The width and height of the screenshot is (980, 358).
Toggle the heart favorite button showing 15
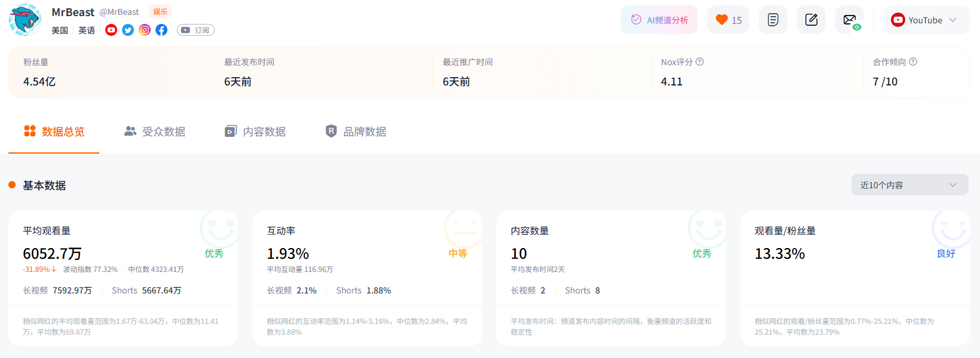coord(728,20)
